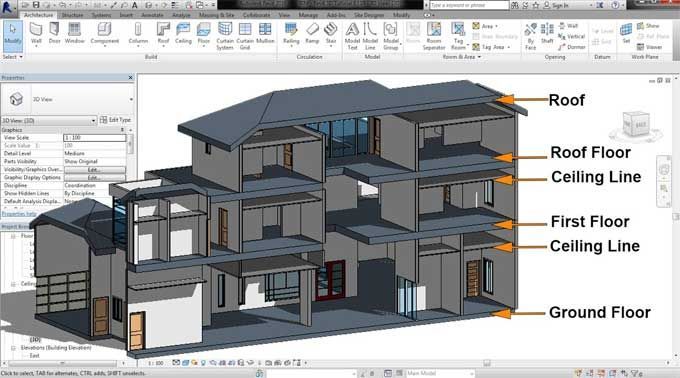The height and width of the screenshot is (378, 680).
Task: Collapse the Elevations (Building Elevation) tree node
Action: 13,348
